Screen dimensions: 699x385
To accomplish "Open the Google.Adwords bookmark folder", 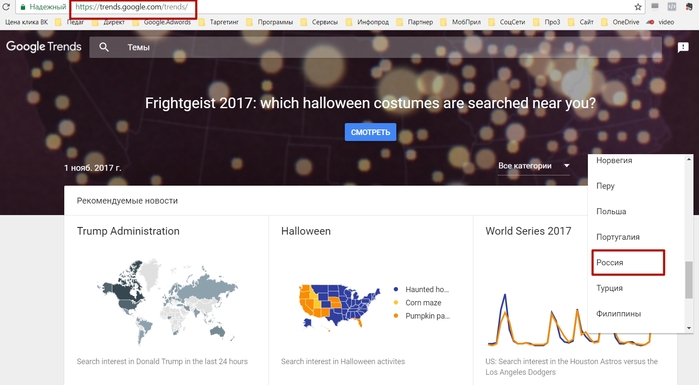I will [x=162, y=22].
